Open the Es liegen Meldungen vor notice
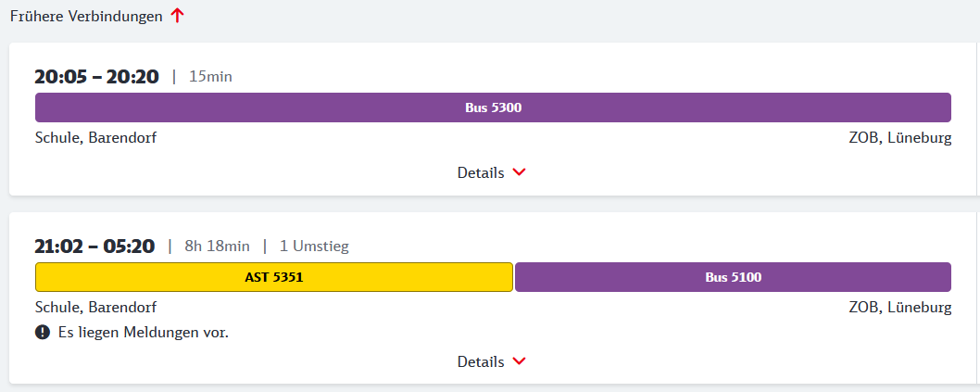This screenshot has width=980, height=392. pyautogui.click(x=141, y=332)
